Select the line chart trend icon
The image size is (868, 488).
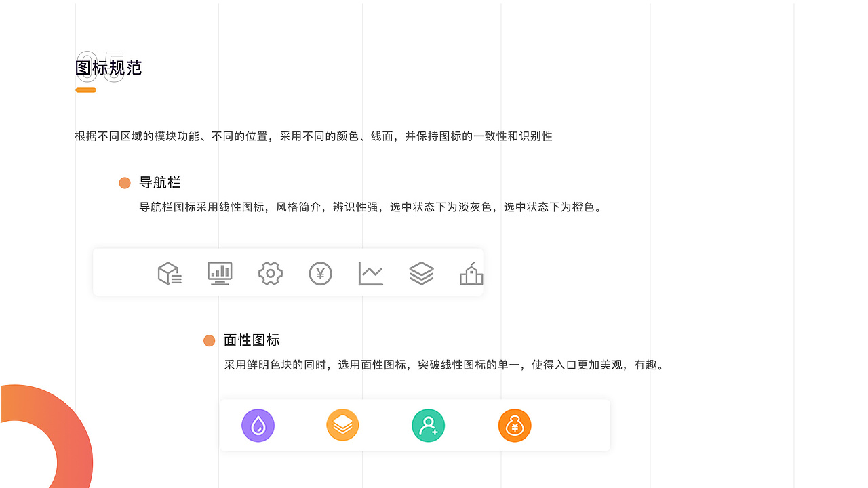coord(371,273)
